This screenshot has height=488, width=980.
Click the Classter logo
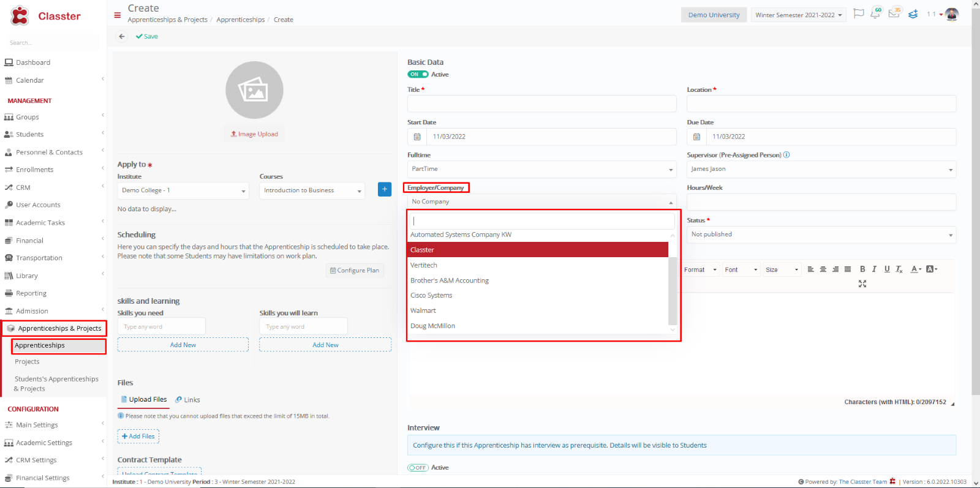point(45,16)
